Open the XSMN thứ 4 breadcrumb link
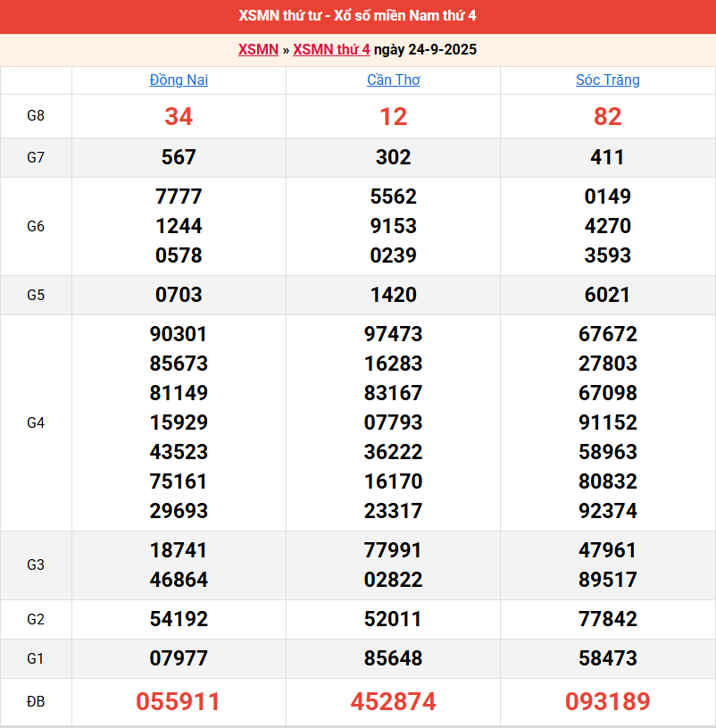Viewport: 716px width, 728px height. tap(331, 49)
